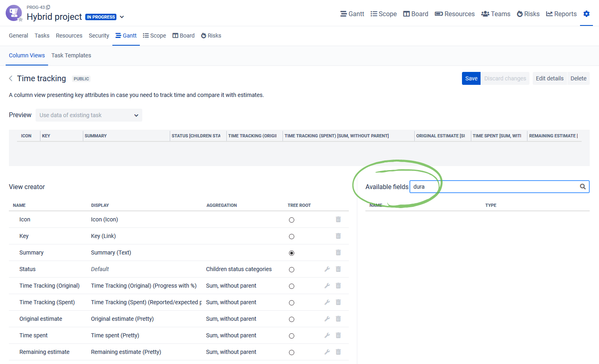
Task: Select Summary as the tree root
Action: point(291,252)
